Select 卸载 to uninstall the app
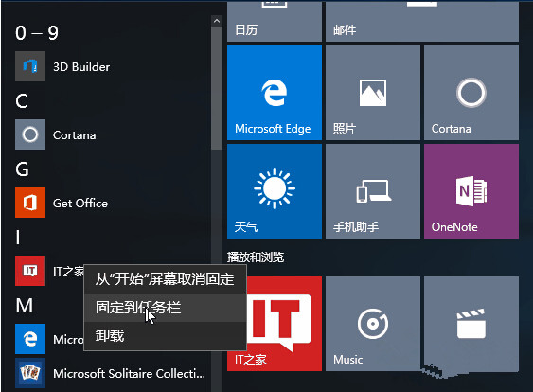 [165, 335]
